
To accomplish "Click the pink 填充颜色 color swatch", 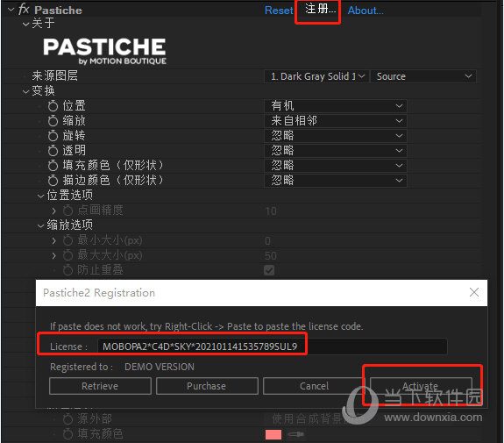I will point(273,434).
